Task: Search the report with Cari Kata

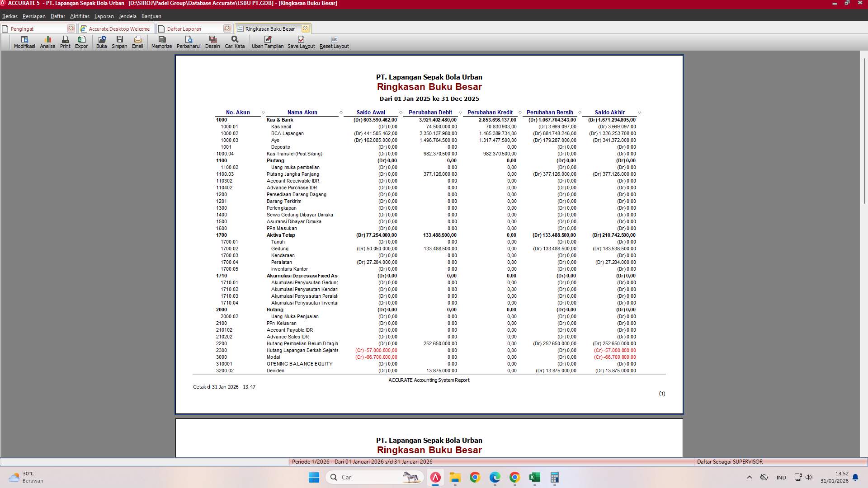Action: (234, 42)
